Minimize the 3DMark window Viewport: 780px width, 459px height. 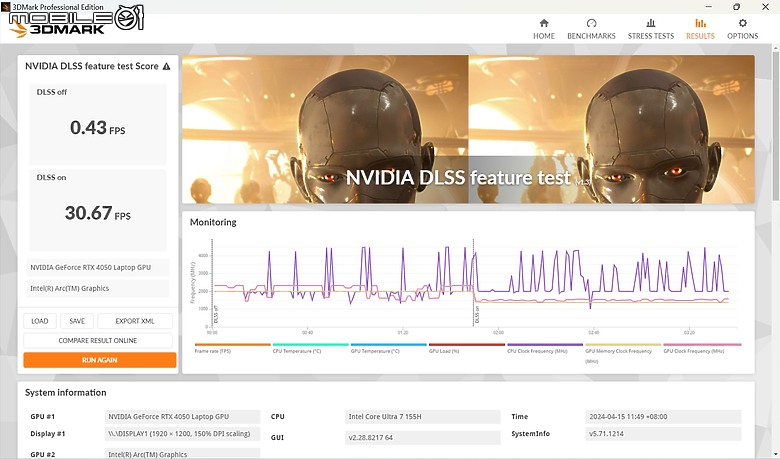point(707,7)
